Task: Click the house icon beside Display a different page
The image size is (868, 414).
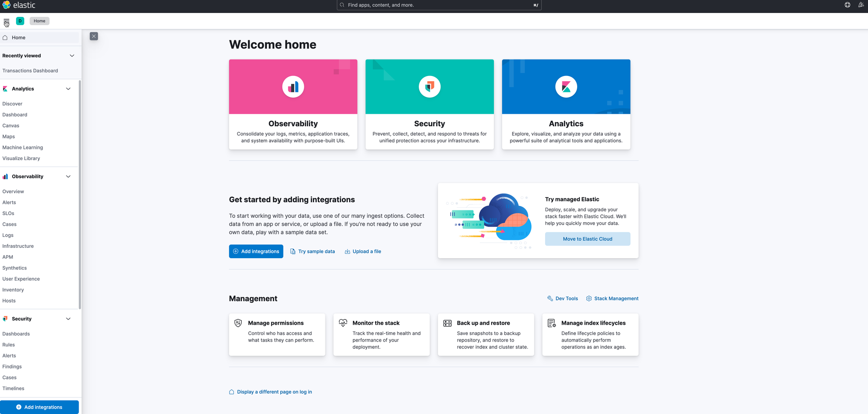Action: [x=232, y=392]
